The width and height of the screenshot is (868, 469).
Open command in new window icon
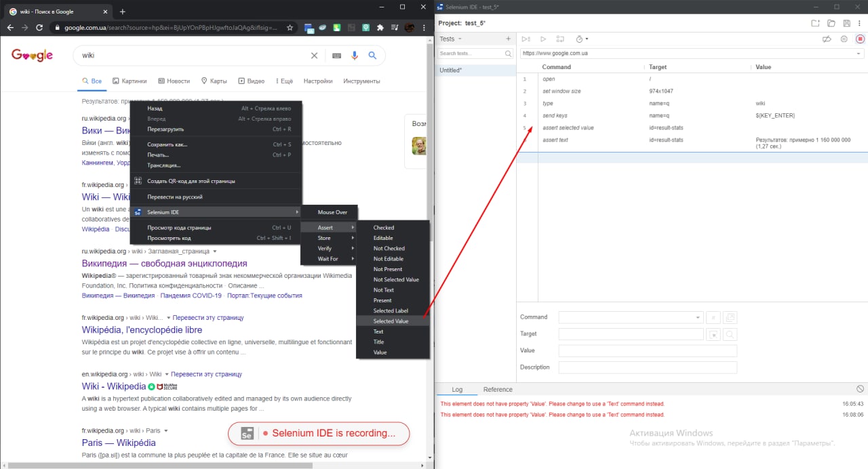coord(730,317)
